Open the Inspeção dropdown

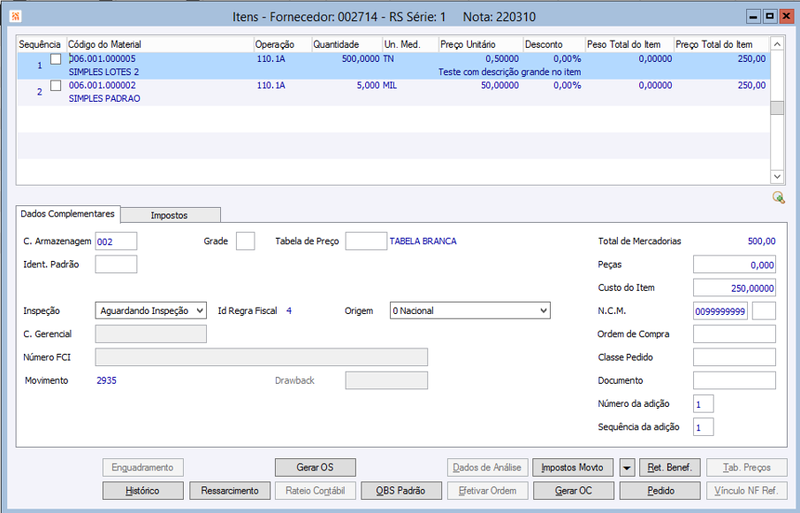[151, 310]
